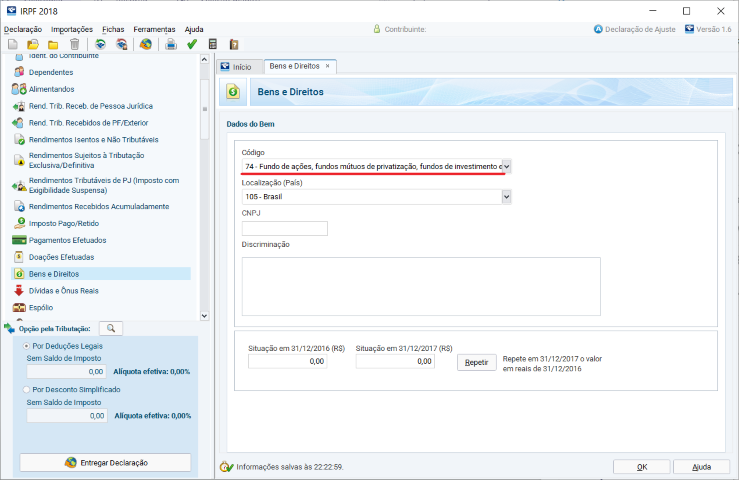Open the calculator icon in toolbar
The height and width of the screenshot is (480, 739).
point(213,45)
